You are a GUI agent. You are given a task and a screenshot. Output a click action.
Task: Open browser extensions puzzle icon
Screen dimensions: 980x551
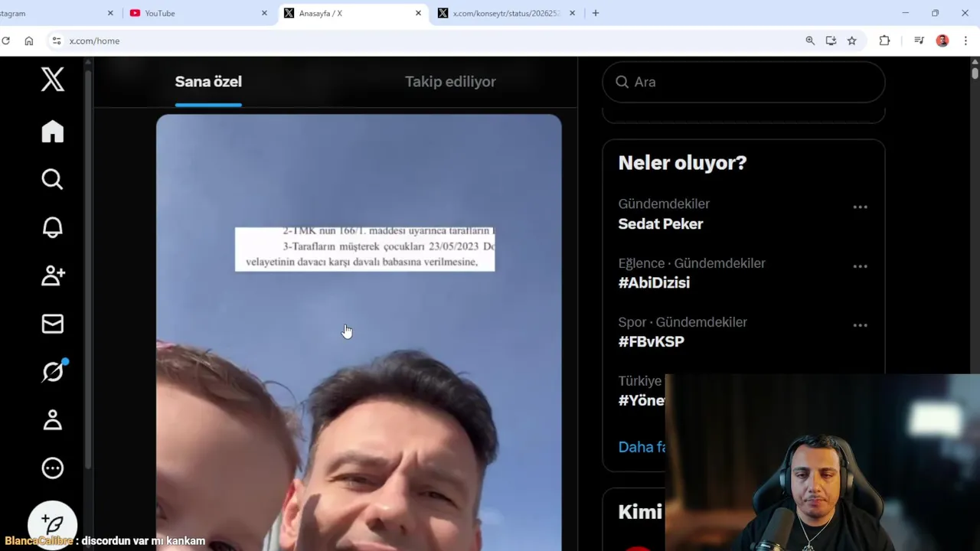coord(884,41)
